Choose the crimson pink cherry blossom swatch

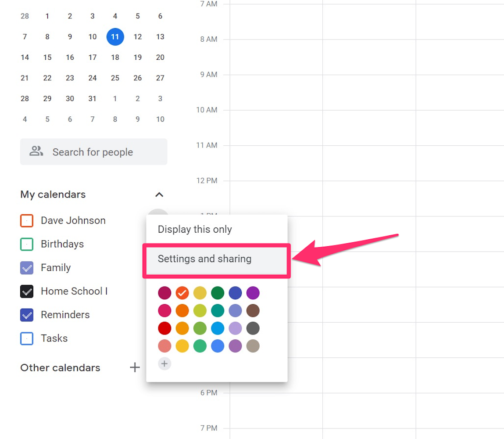tap(164, 310)
